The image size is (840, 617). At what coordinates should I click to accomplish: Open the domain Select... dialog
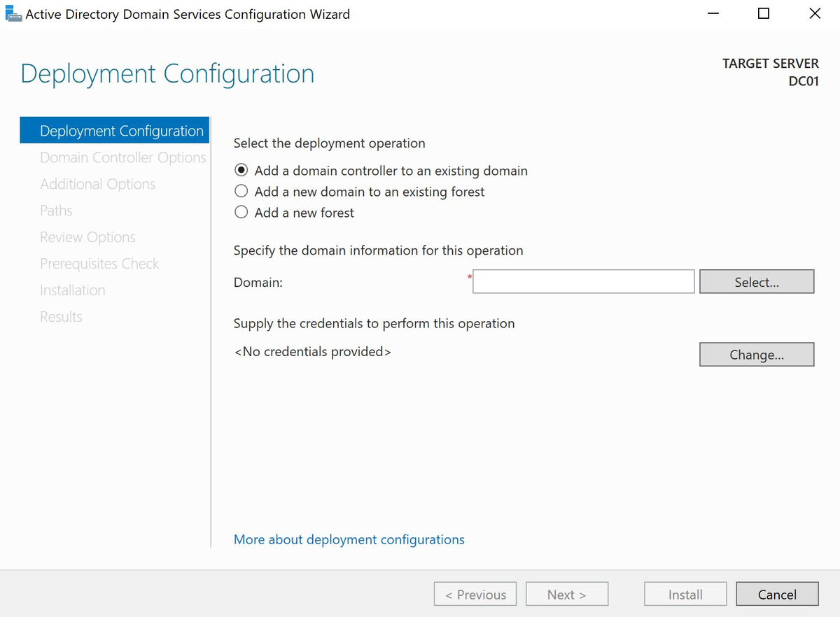[x=756, y=281]
